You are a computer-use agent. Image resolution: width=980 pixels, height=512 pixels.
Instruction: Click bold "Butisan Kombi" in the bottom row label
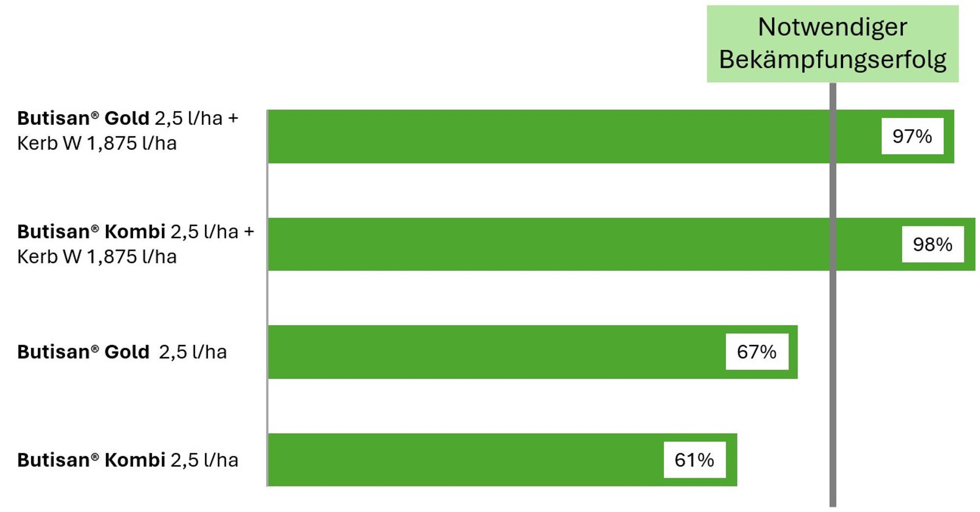pyautogui.click(x=91, y=460)
